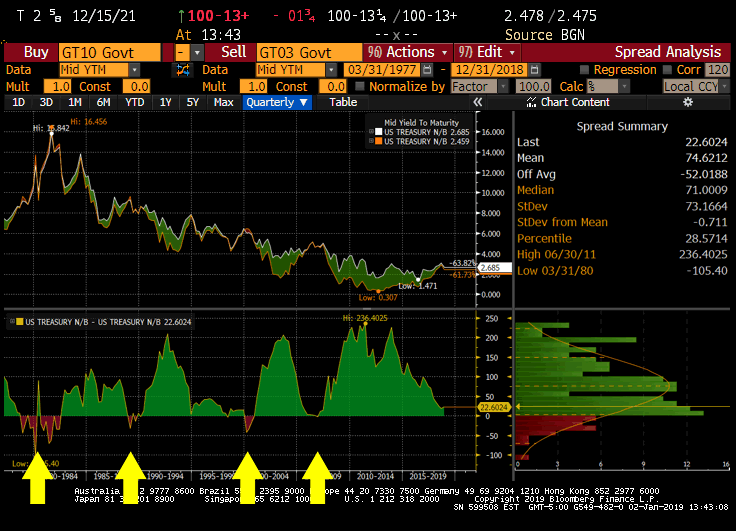Edit the start date 03/31/1977
Screen dimensions: 736x531
[x=382, y=70]
